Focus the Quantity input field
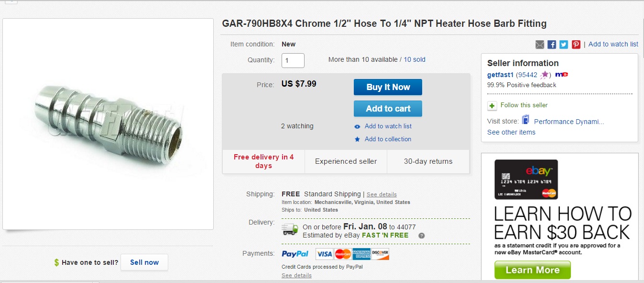Screen dimensions: 644x283 click(293, 60)
